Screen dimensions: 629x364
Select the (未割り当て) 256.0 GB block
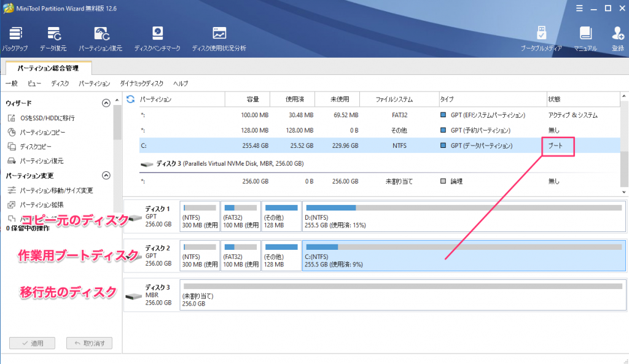coord(403,295)
